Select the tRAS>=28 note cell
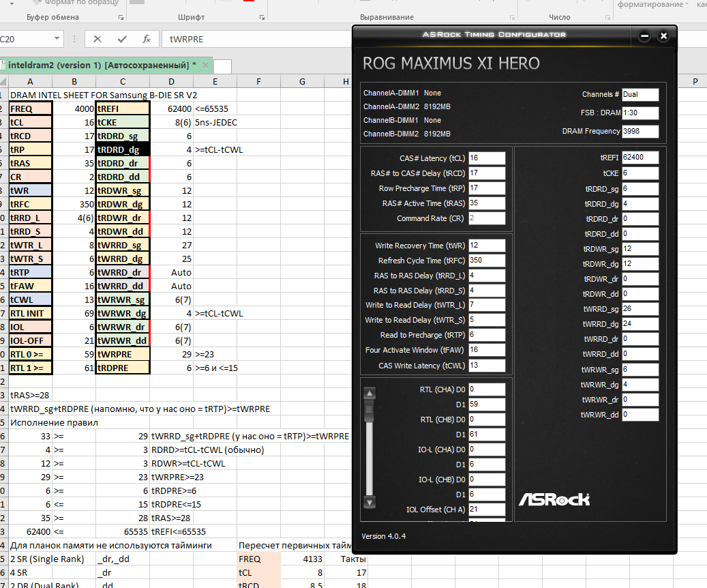Image resolution: width=707 pixels, height=588 pixels. pyautogui.click(x=30, y=396)
